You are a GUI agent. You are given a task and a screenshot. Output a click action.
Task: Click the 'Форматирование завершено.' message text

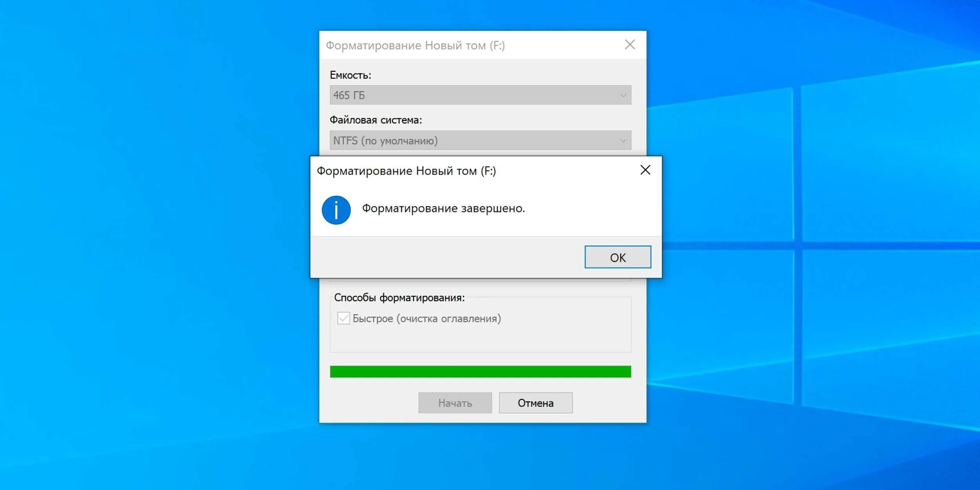coord(443,208)
